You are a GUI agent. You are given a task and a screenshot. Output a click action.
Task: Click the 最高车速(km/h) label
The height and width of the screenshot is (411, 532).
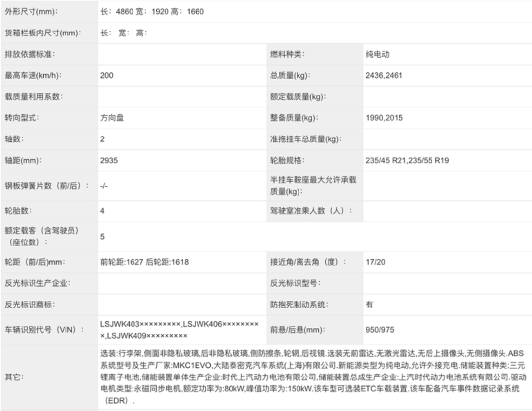(x=33, y=76)
